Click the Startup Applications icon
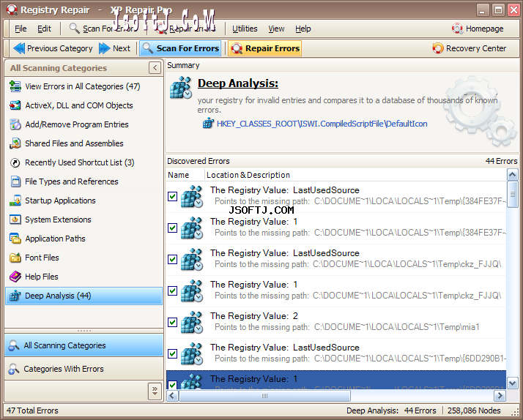Viewport: 523px width, 420px height. (15, 200)
